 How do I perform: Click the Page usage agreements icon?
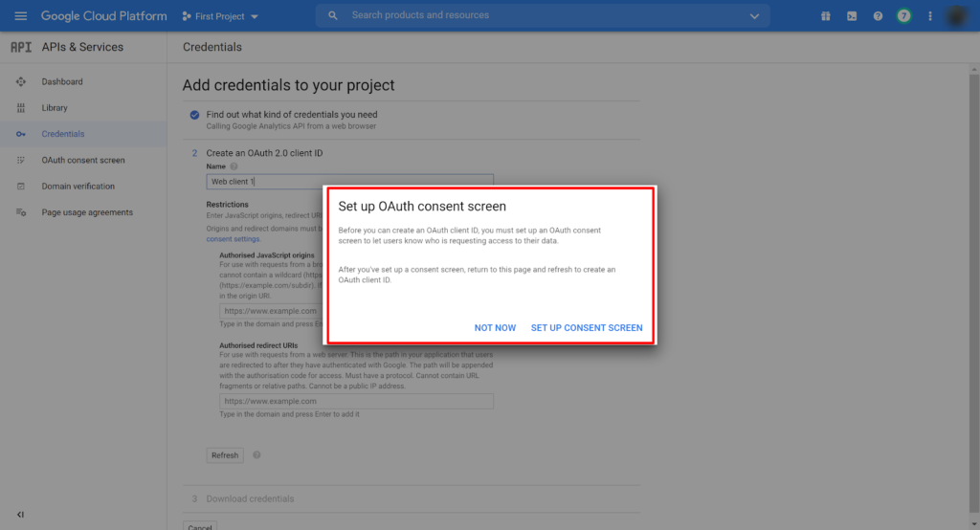coord(21,212)
